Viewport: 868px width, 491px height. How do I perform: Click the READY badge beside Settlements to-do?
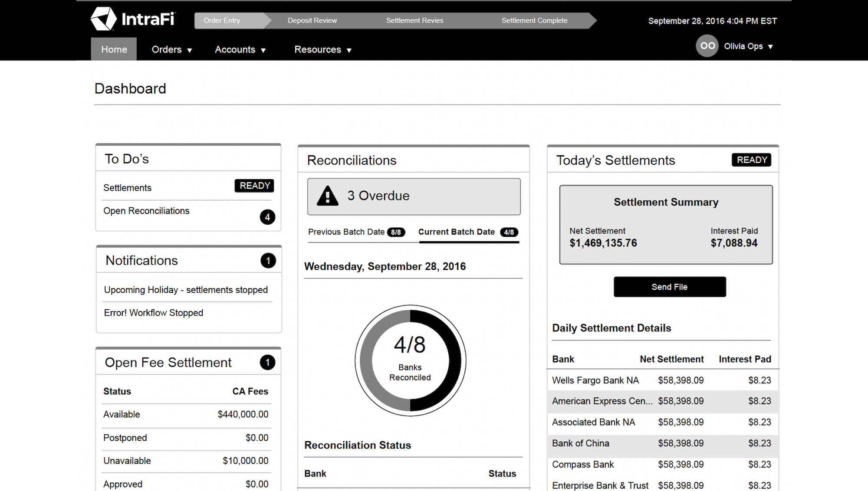tap(254, 186)
